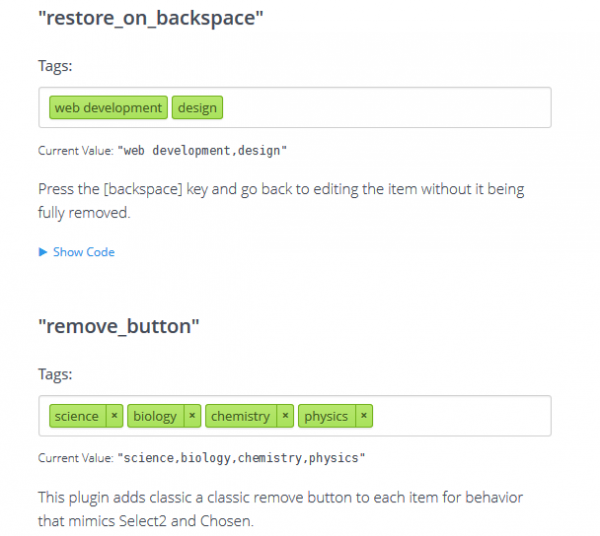Click the "web development,design" current value text
The image size is (600, 536).
[202, 150]
